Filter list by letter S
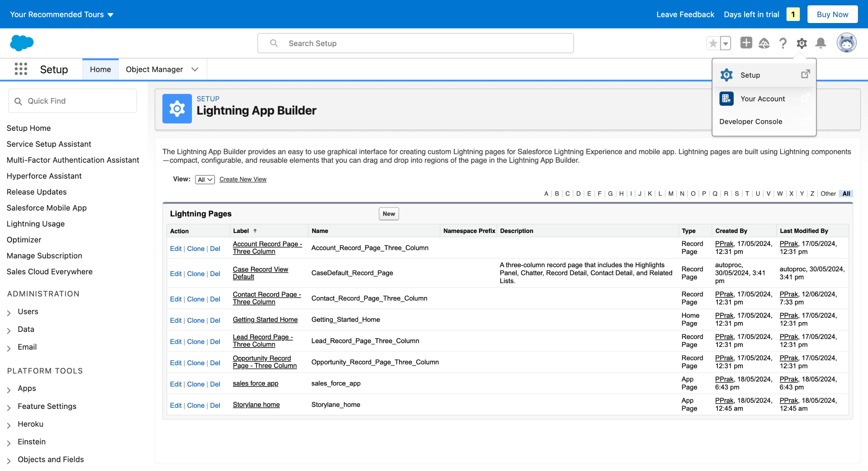 (736, 194)
